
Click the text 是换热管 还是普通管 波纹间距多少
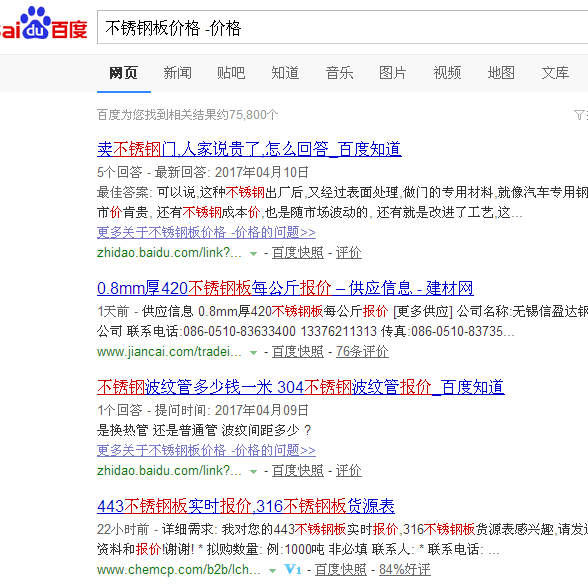204,430
